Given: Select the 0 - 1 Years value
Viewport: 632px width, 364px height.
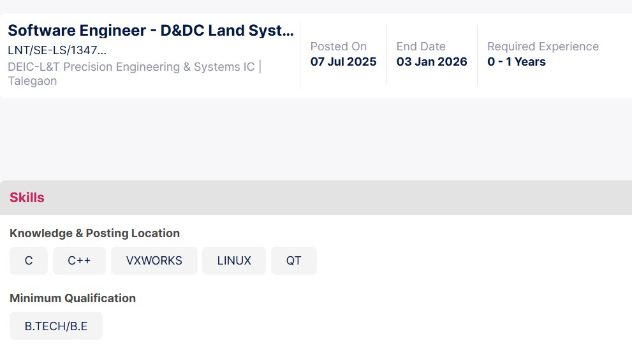Looking at the screenshot, I should 517,62.
